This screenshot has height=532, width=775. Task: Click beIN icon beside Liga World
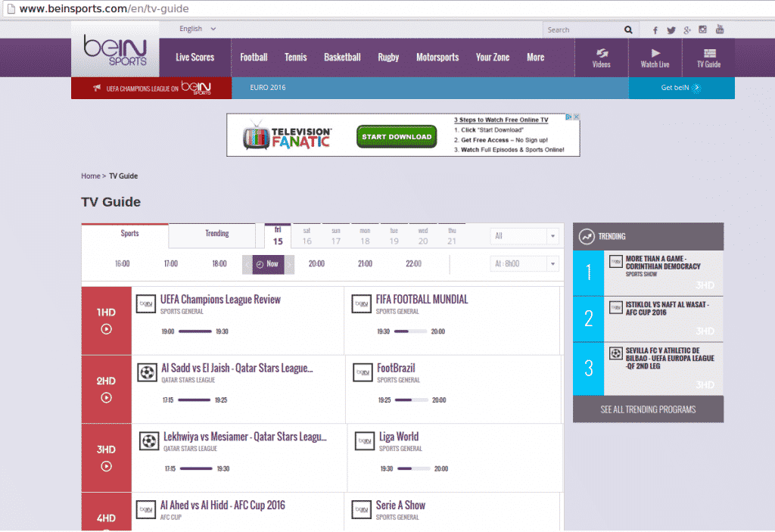365,441
